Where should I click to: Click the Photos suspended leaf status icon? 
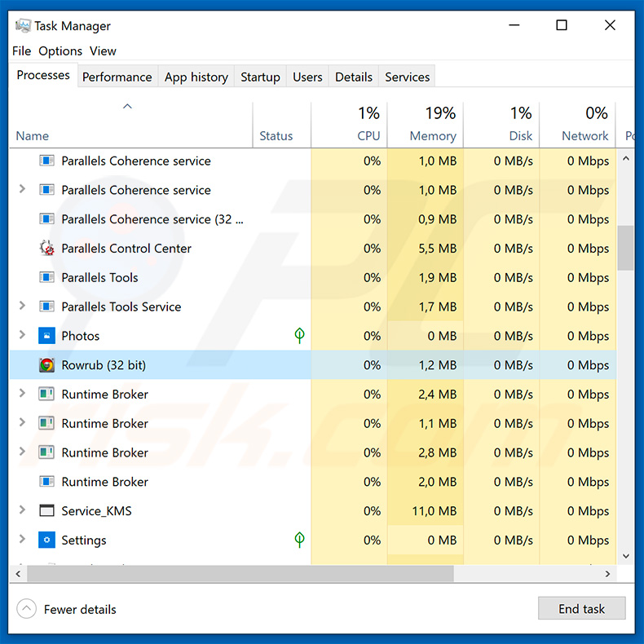click(x=299, y=336)
